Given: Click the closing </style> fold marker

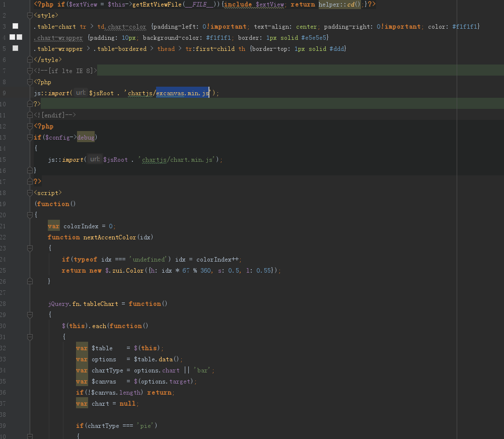Looking at the screenshot, I should [30, 59].
